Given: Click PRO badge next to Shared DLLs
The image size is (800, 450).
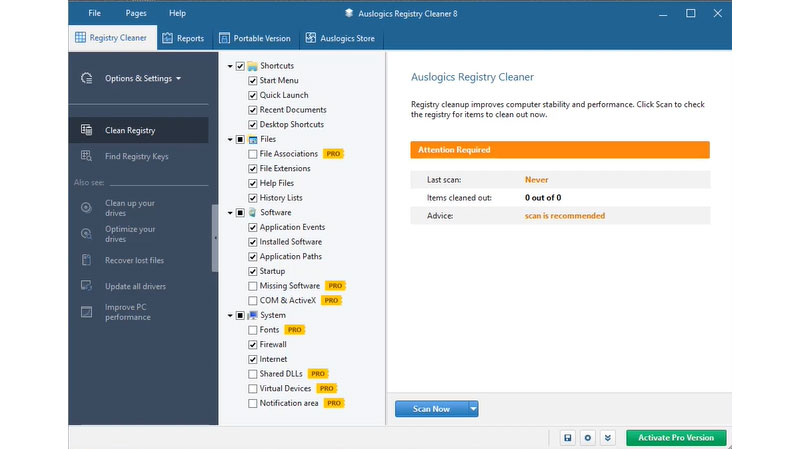Looking at the screenshot, I should 318,374.
